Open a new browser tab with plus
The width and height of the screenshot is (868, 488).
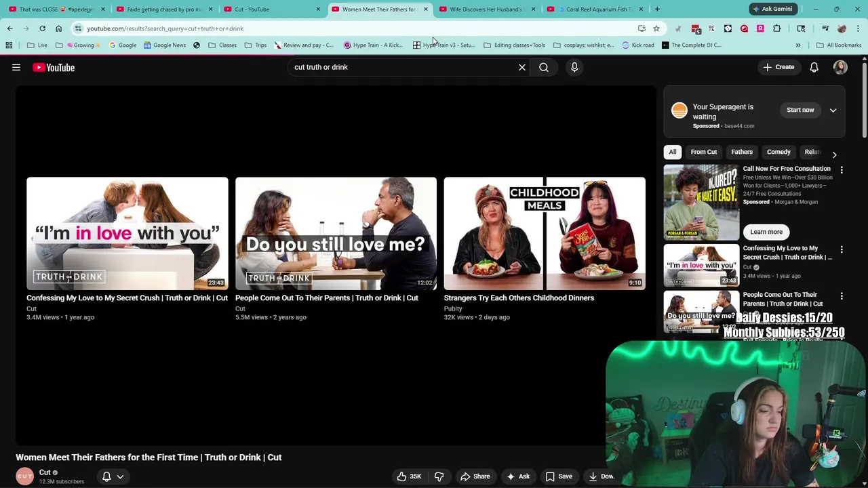pos(657,9)
